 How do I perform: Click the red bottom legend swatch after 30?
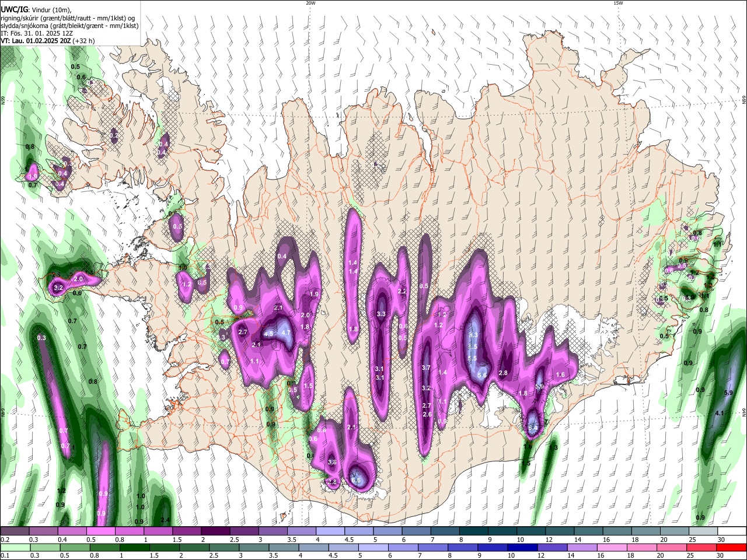[732, 547]
